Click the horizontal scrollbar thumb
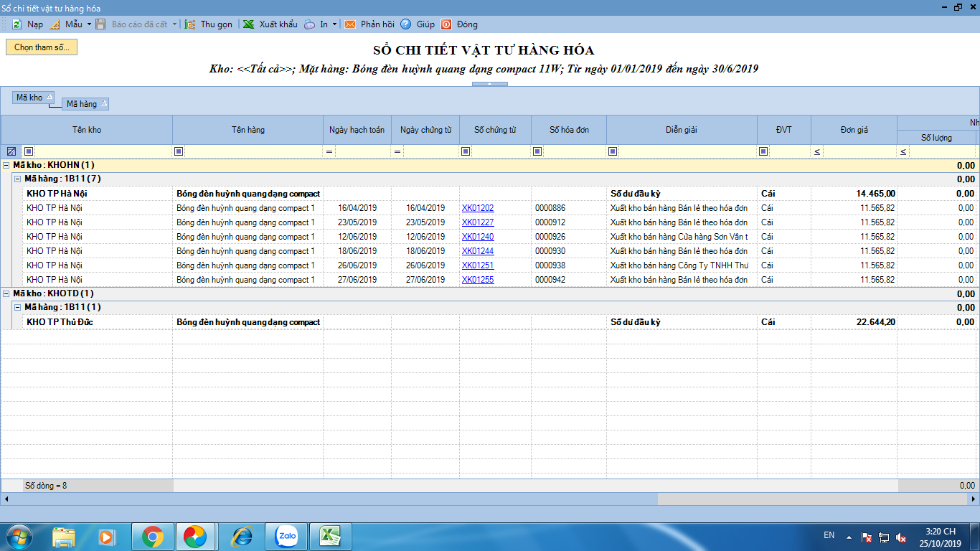This screenshot has height=551, width=980. click(334, 499)
